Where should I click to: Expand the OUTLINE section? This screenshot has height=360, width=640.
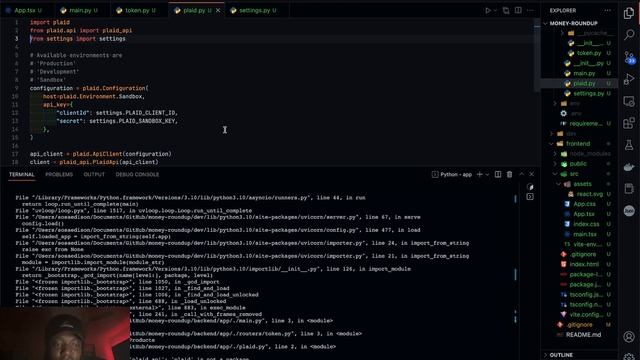(561, 355)
